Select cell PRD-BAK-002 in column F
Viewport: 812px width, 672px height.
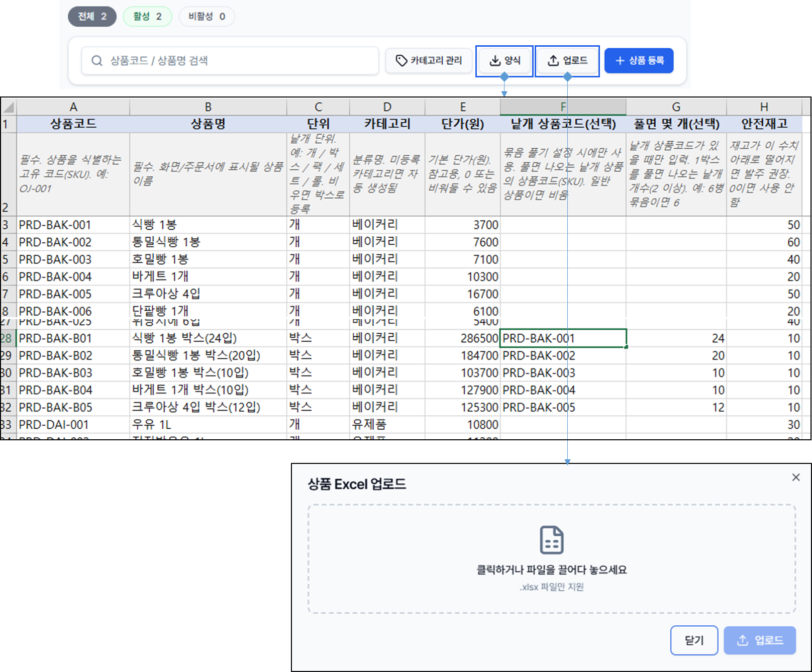click(563, 356)
